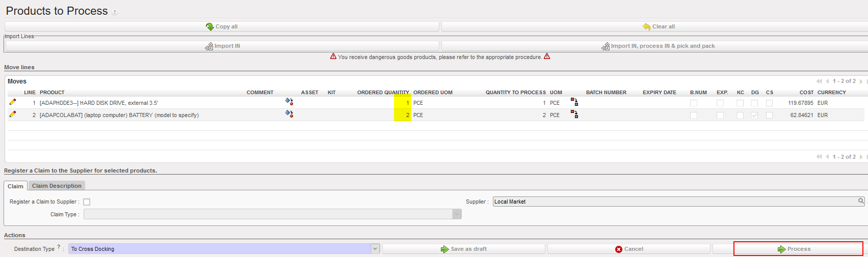
Task: Select the [ADAPCOLABAT] BATTERY product text
Action: click(x=119, y=115)
